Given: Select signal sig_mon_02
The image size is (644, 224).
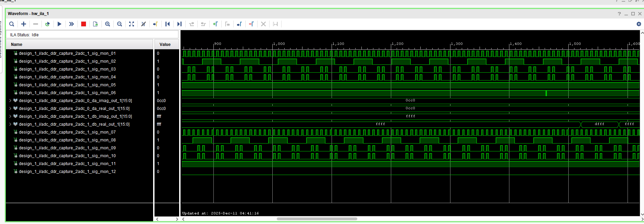Looking at the screenshot, I should pos(67,61).
